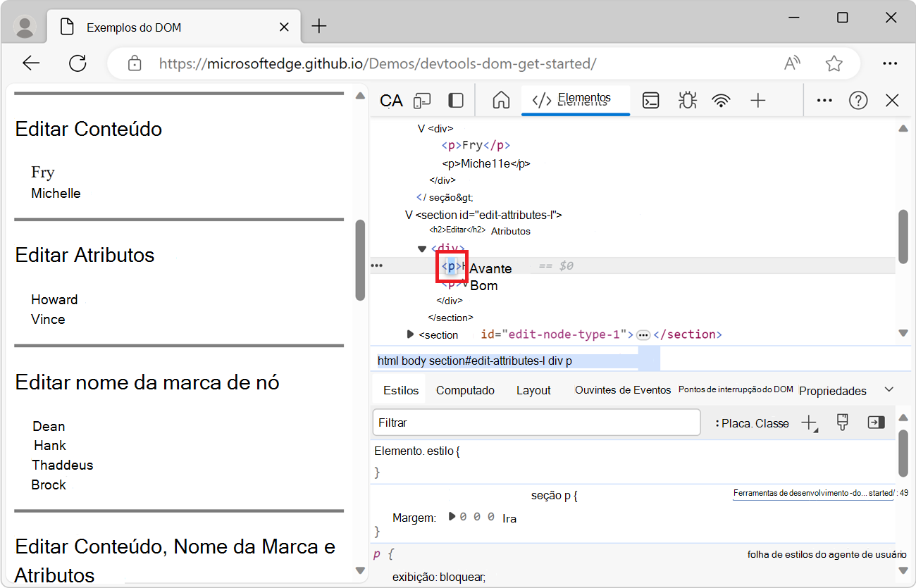Click Howard text on the page
The width and height of the screenshot is (916, 588).
tap(54, 299)
